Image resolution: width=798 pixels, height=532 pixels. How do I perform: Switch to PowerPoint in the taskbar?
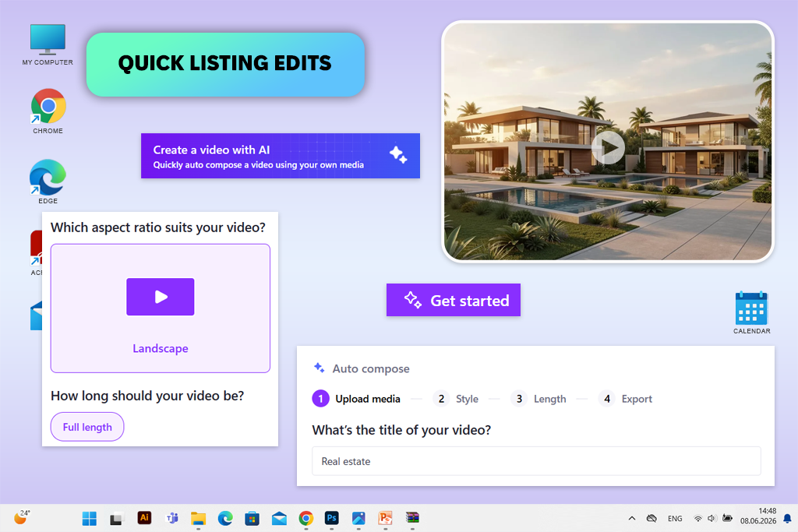[385, 518]
